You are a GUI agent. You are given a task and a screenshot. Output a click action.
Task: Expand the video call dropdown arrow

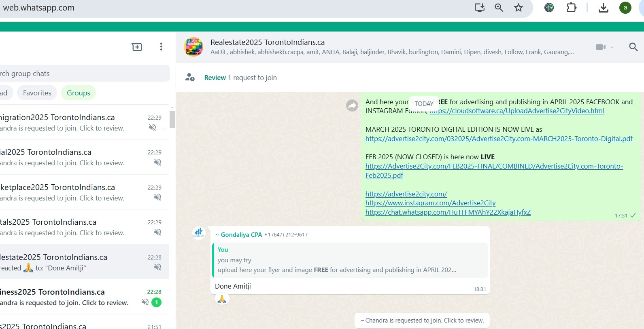click(x=612, y=48)
